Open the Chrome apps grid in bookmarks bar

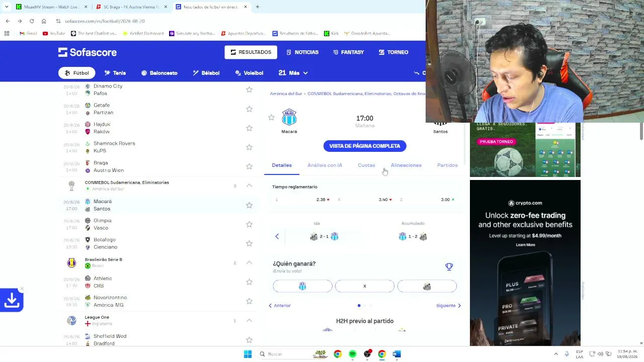click(x=7, y=34)
